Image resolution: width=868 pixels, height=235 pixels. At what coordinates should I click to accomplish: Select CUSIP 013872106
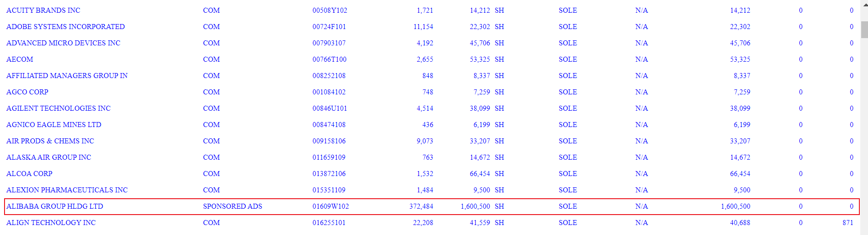click(x=329, y=174)
